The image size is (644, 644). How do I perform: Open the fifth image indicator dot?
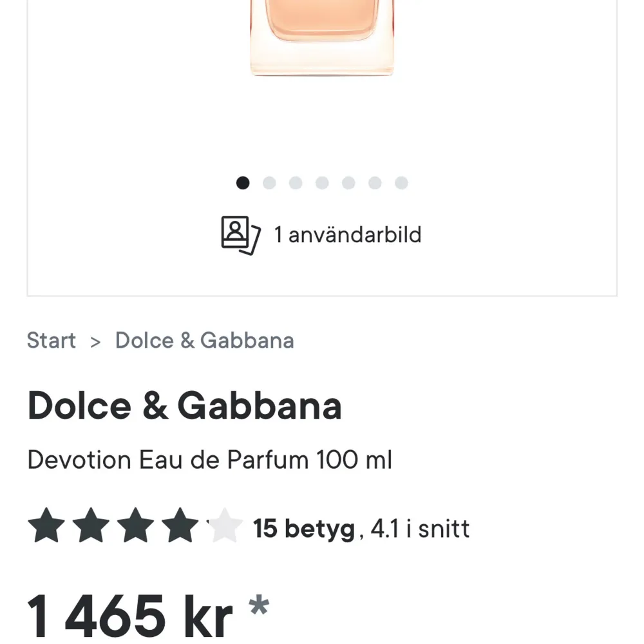(349, 183)
